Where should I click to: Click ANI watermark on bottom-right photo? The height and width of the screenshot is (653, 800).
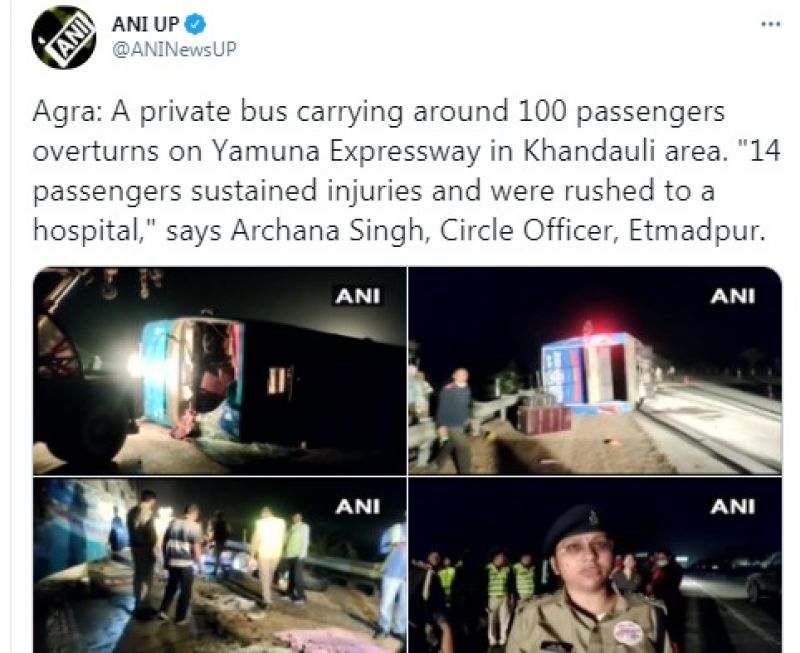coord(733,507)
